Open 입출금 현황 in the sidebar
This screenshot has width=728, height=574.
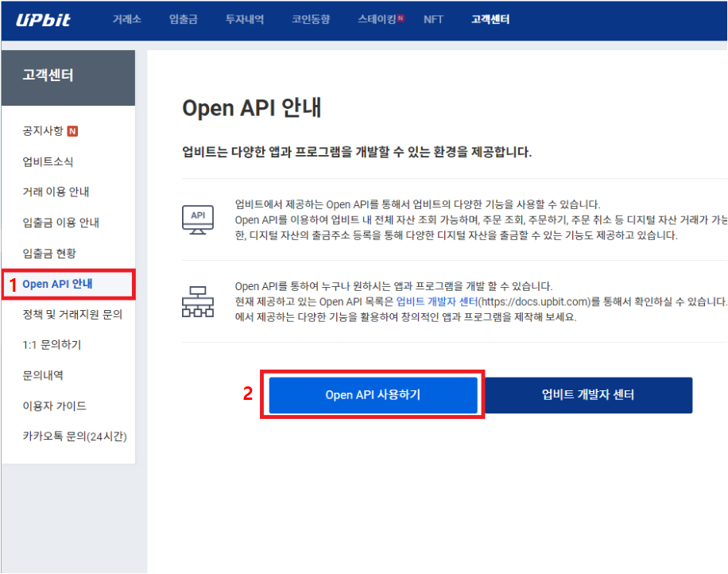point(49,253)
